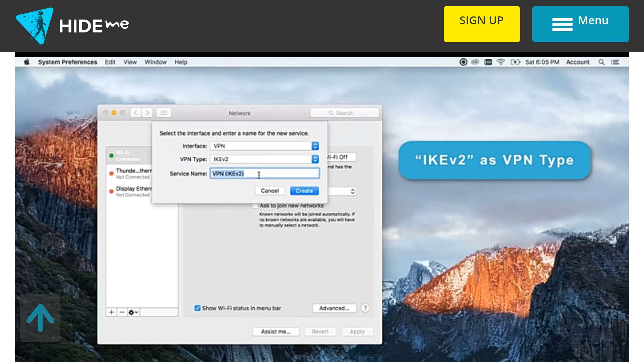This screenshot has height=362, width=644.
Task: Open the Window menu in the menu bar
Action: (155, 62)
